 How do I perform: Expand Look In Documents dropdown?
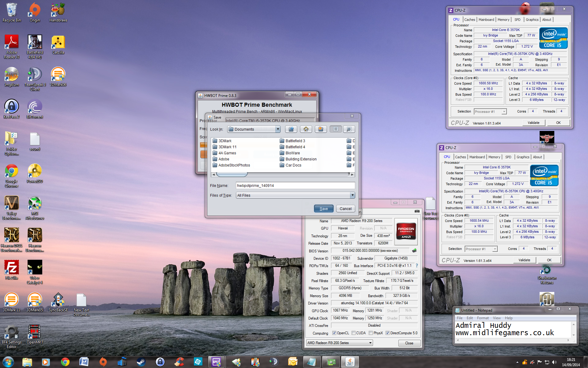(277, 129)
